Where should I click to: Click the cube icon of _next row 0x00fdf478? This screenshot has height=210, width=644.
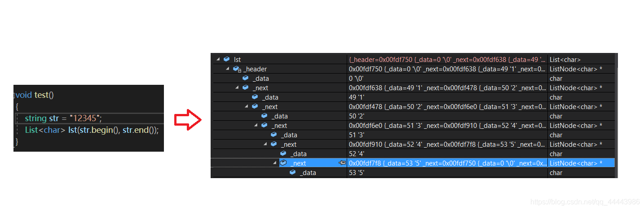(x=255, y=106)
